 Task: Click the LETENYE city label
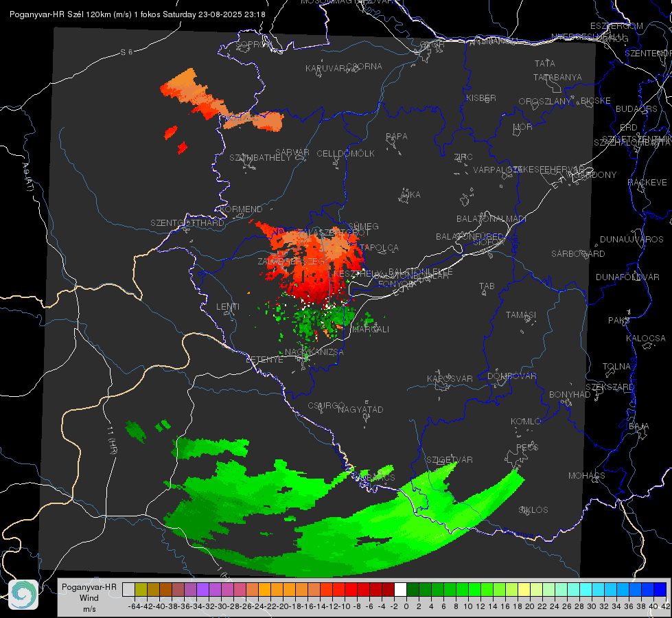(x=264, y=360)
